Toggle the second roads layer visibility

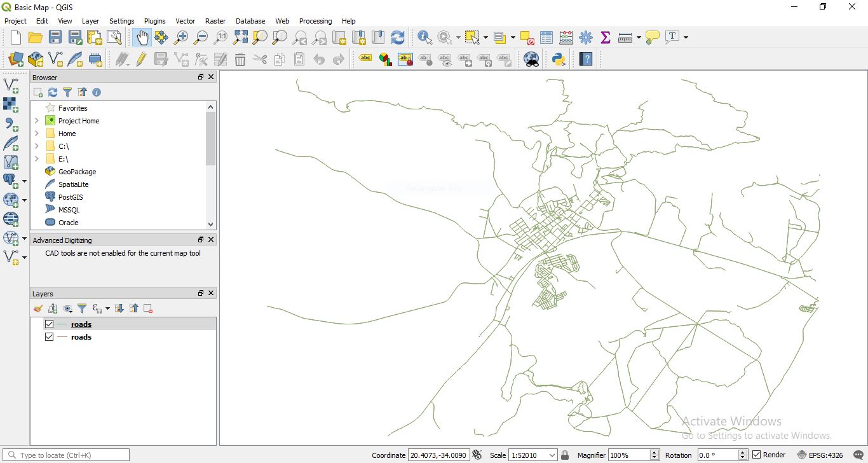49,337
